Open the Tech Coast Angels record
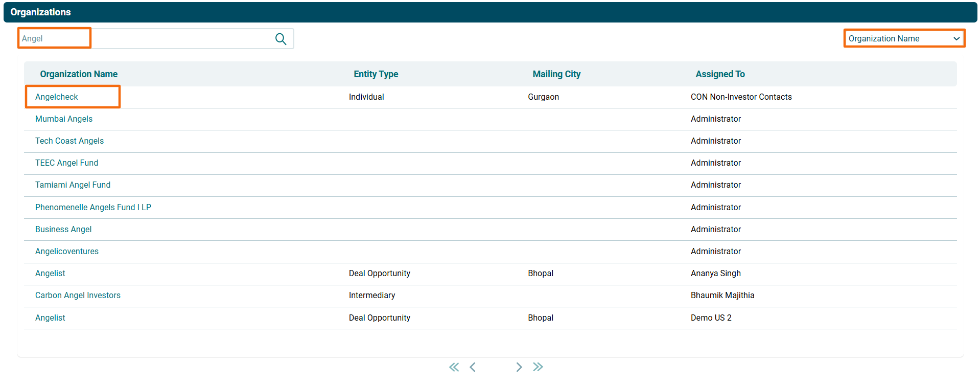 click(x=69, y=141)
